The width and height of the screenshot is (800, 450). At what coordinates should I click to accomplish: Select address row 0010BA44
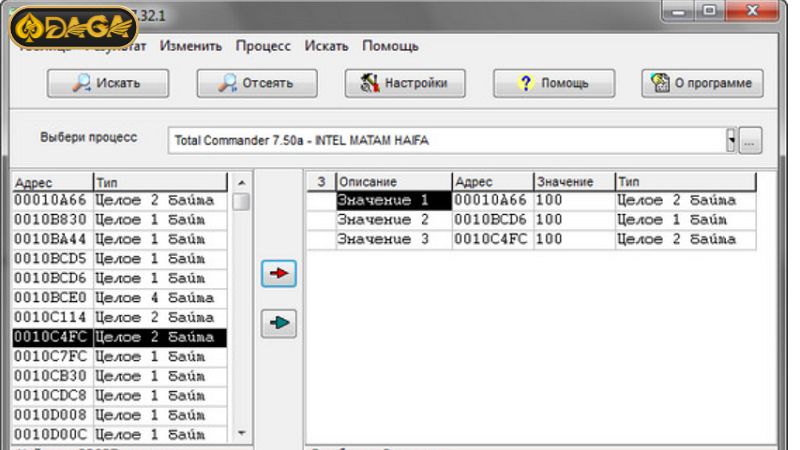(120, 239)
